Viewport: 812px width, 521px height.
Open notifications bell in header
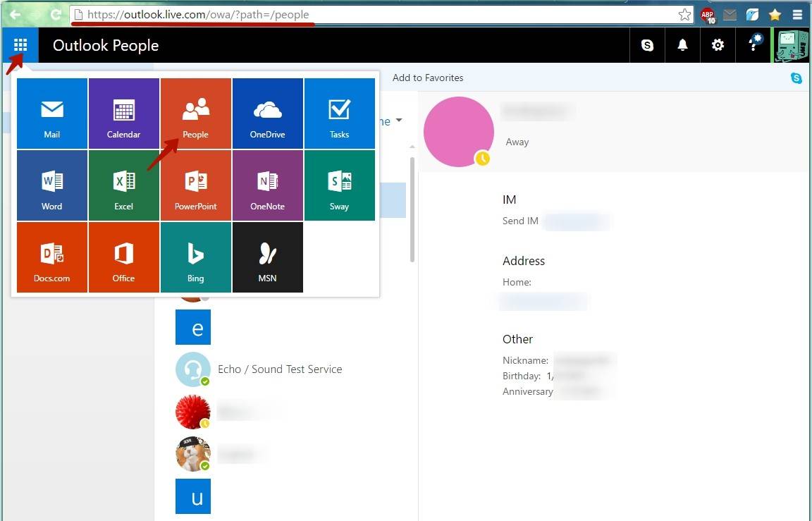tap(682, 45)
